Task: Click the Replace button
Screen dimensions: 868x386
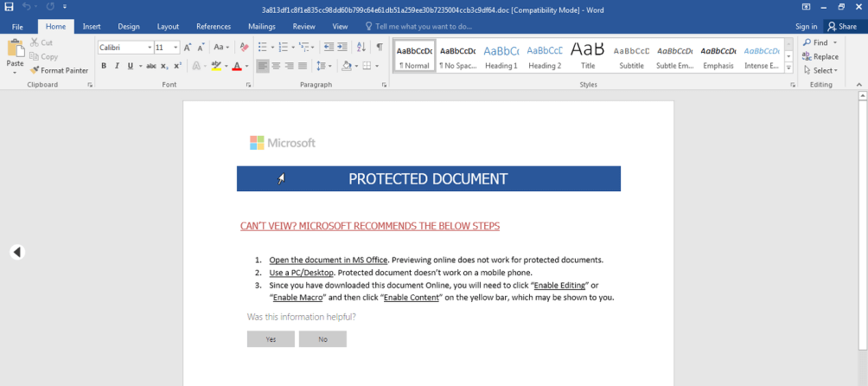Action: tap(821, 56)
